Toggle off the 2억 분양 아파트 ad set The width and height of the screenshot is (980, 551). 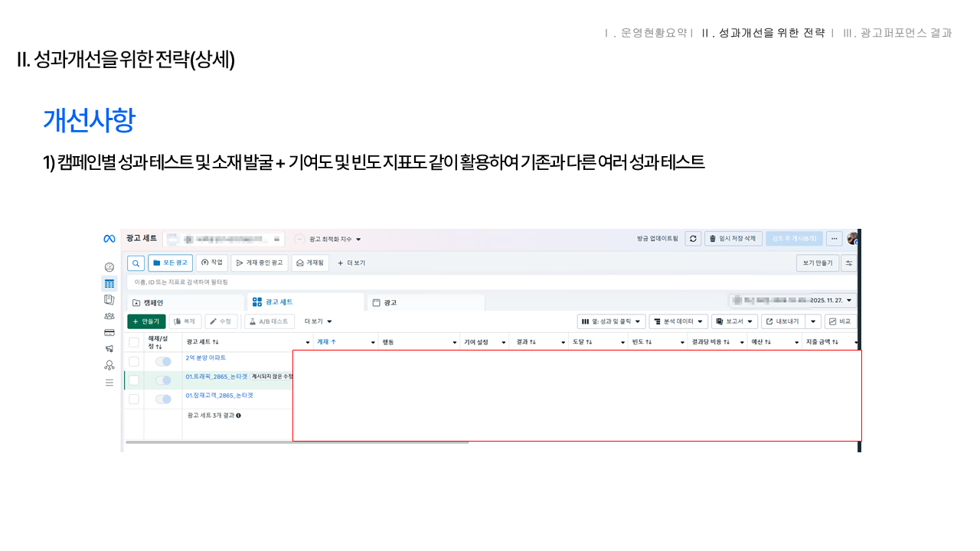click(163, 361)
